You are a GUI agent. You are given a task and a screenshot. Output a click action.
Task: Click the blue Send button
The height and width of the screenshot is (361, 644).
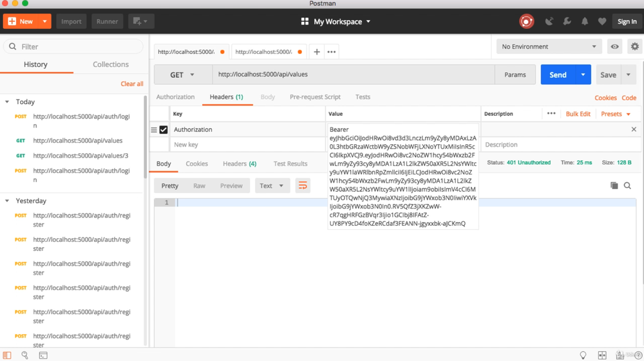point(558,75)
